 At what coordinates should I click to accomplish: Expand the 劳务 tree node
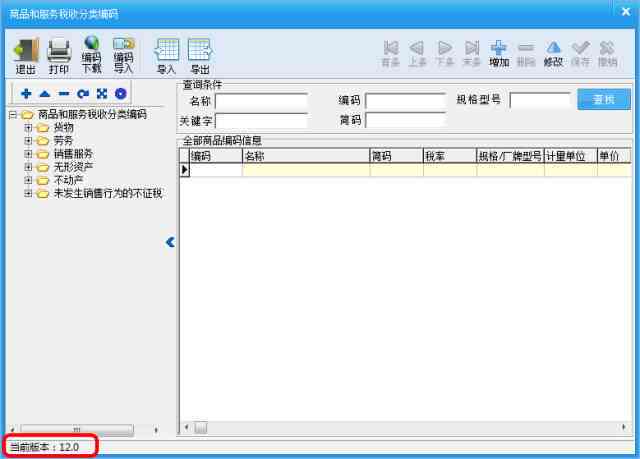28,141
